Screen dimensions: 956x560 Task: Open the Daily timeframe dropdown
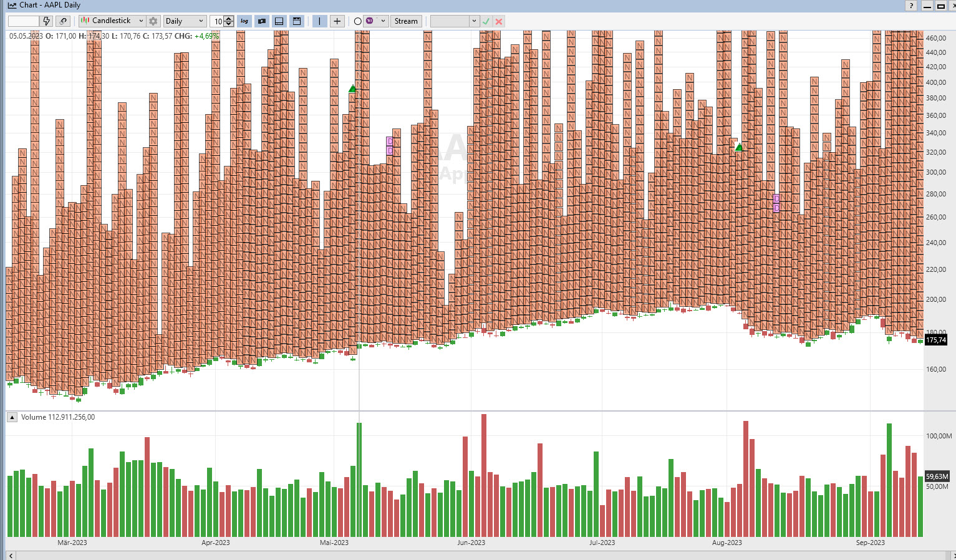[185, 21]
